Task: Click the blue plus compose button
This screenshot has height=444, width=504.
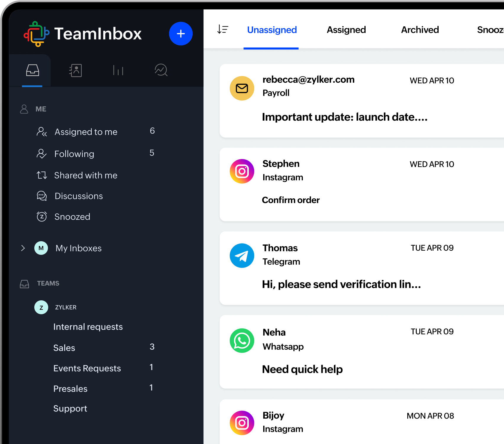Action: 181,34
